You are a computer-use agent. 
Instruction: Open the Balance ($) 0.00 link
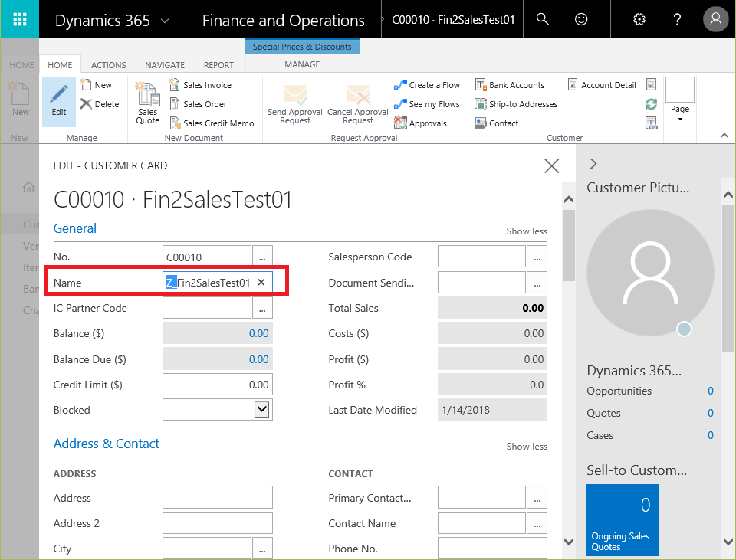click(x=258, y=333)
